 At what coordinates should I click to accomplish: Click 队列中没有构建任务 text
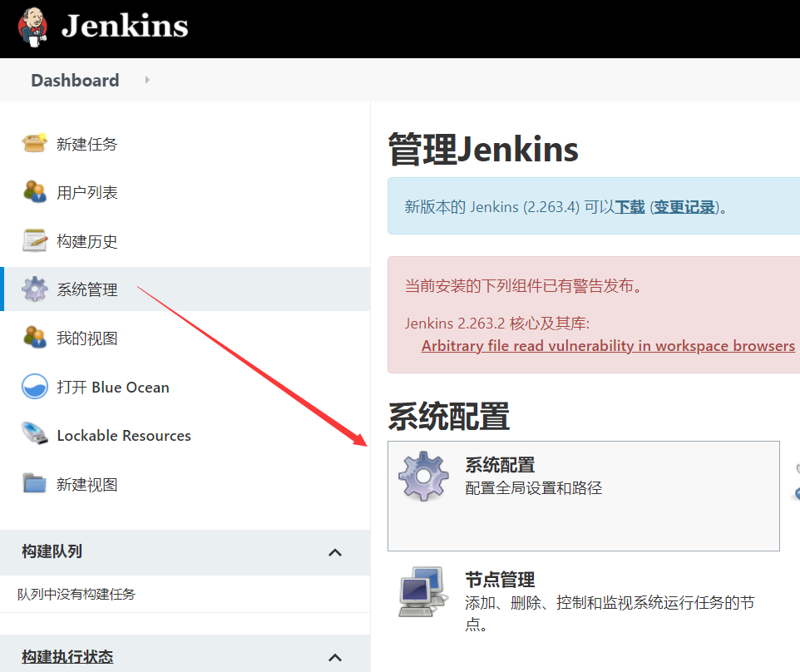click(77, 594)
